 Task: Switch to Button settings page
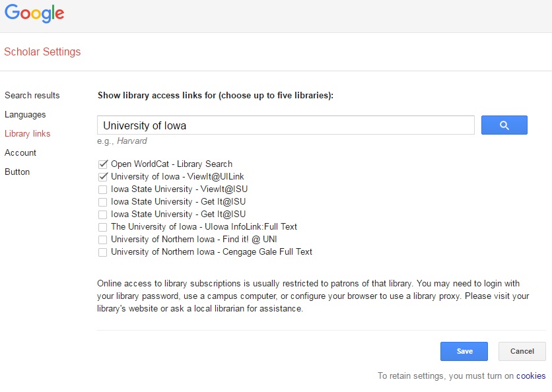pyautogui.click(x=17, y=172)
